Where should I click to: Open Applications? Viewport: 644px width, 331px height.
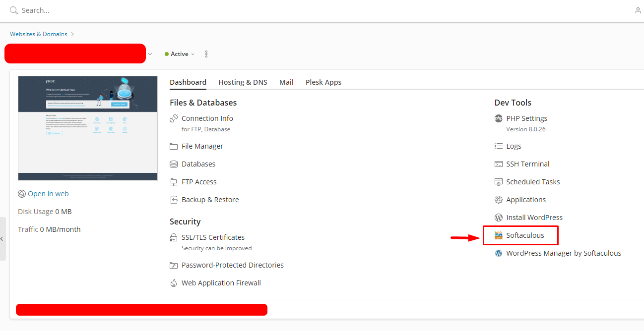pos(526,200)
